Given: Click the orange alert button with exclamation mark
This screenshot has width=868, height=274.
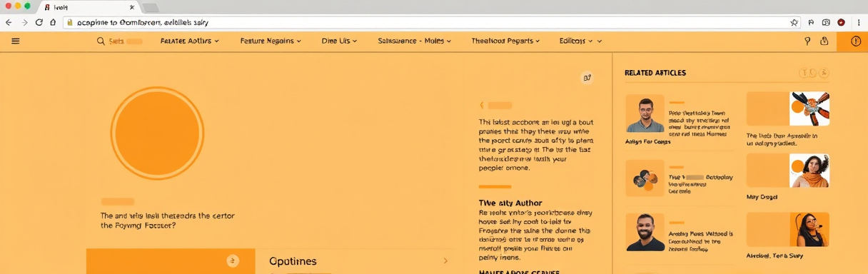Looking at the screenshot, I should click(x=855, y=41).
